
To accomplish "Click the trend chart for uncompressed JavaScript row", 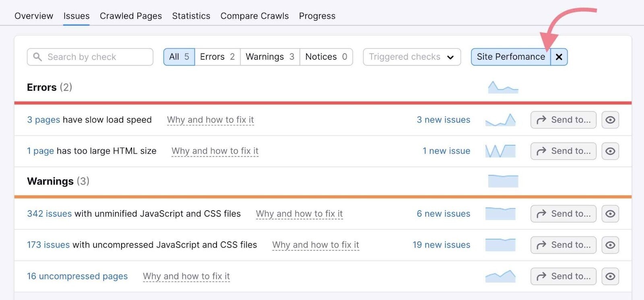I will [500, 245].
